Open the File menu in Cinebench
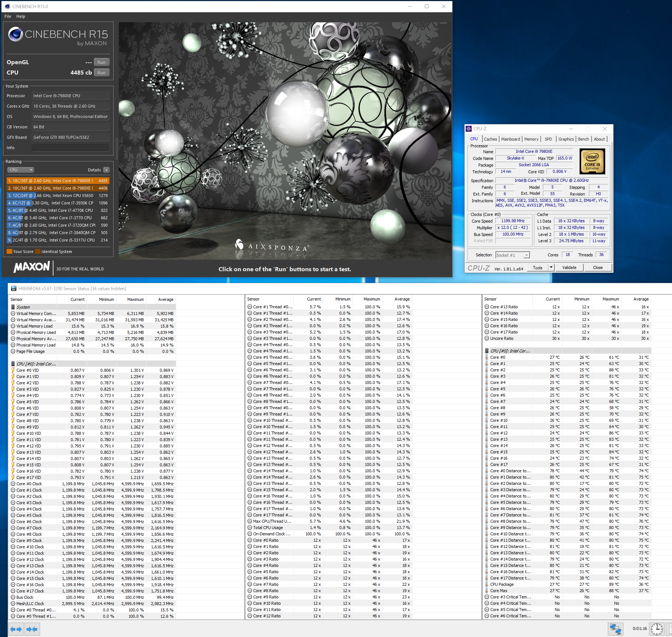 (8, 16)
